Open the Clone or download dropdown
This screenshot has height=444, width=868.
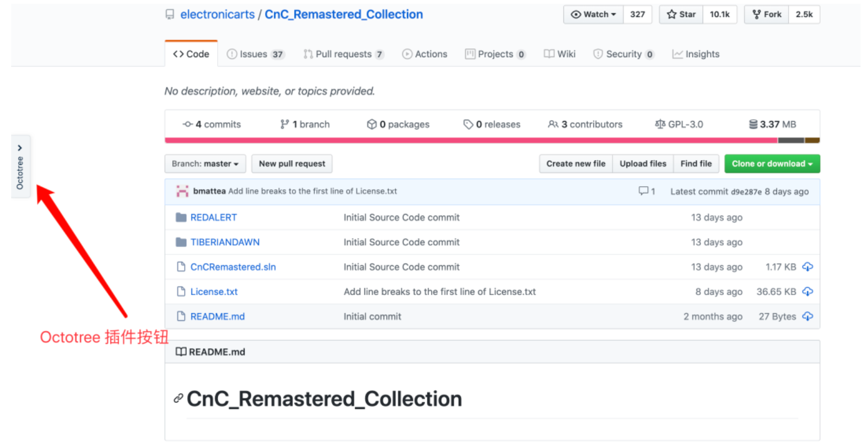pos(772,164)
